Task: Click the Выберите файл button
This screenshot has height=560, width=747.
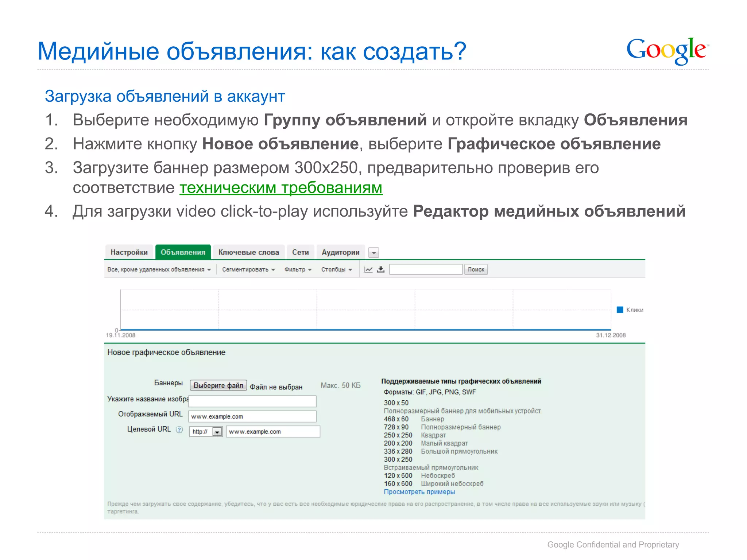Action: pos(218,385)
